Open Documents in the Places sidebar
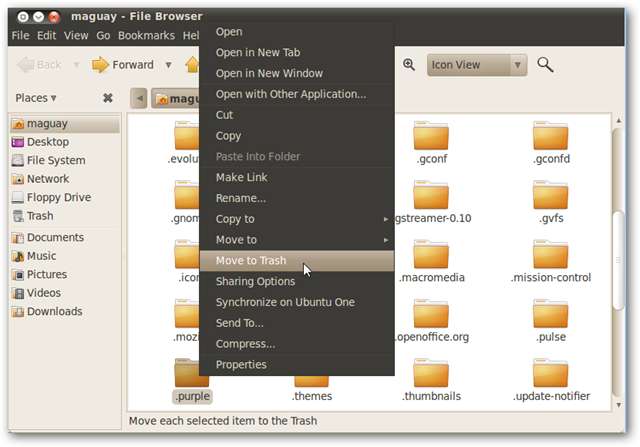The image size is (640, 447). [x=64, y=238]
